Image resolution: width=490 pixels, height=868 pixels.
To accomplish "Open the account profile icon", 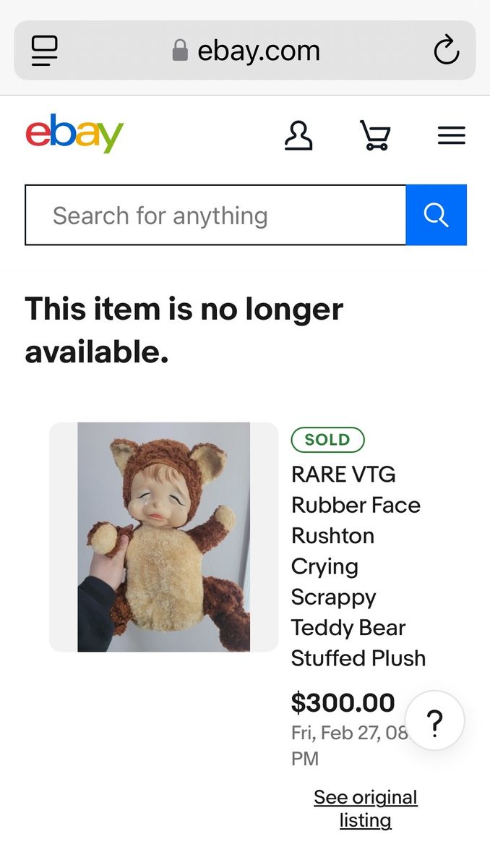I will (298, 135).
